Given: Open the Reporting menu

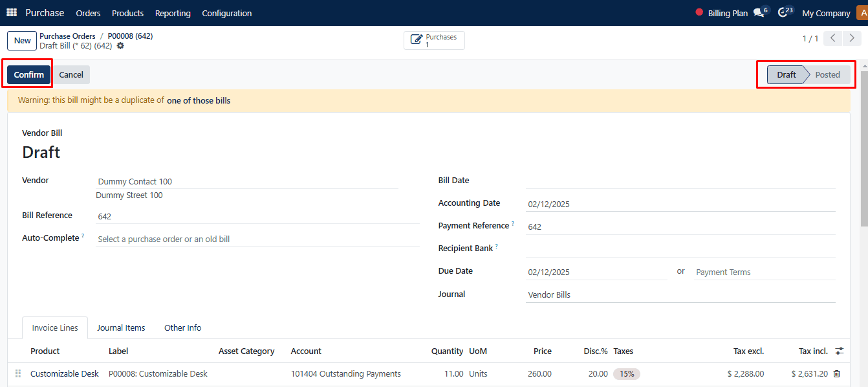Looking at the screenshot, I should (x=173, y=13).
